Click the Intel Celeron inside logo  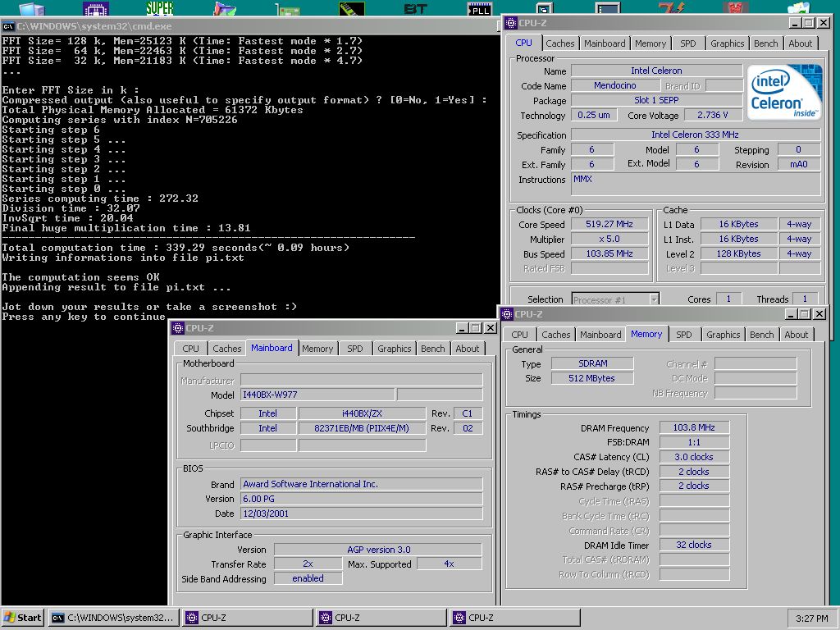tap(784, 92)
